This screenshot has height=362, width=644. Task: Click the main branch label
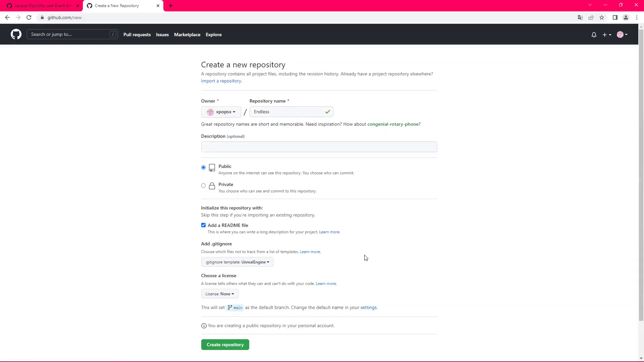click(x=235, y=308)
